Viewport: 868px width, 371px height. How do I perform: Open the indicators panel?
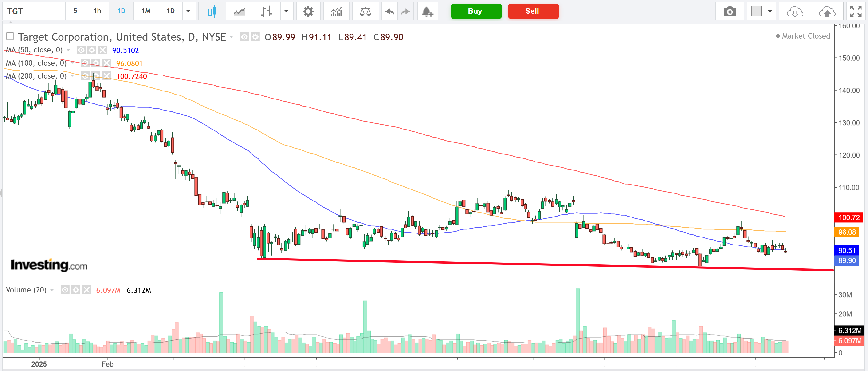336,11
